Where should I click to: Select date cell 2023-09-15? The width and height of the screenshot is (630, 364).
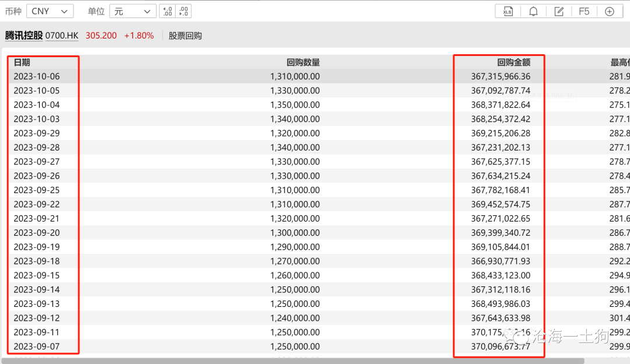[37, 275]
